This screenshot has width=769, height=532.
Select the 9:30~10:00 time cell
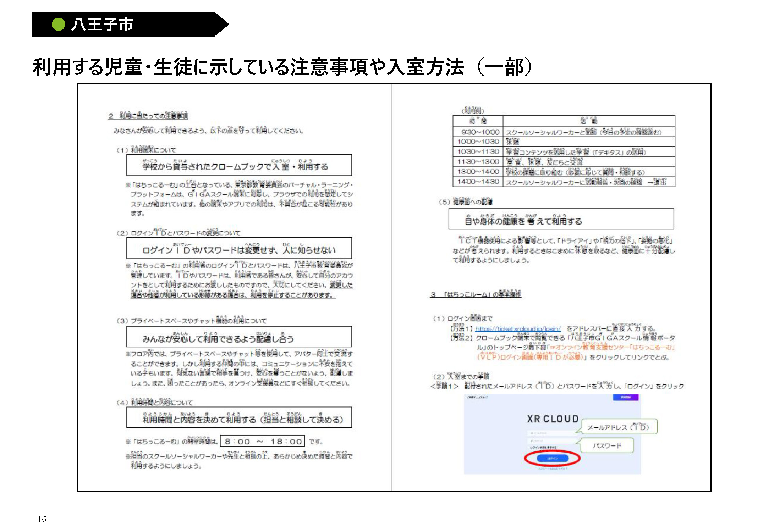478,132
